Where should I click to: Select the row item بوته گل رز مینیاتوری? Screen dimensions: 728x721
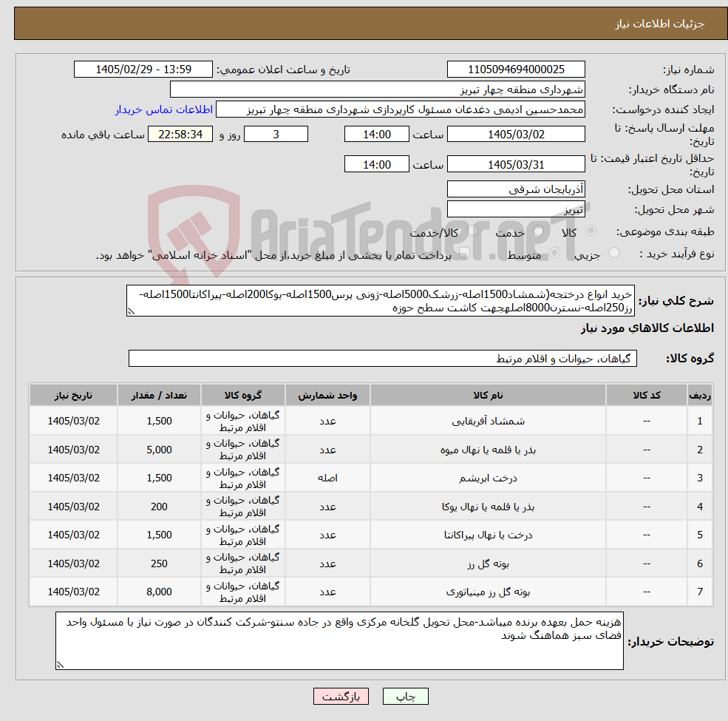(488, 592)
